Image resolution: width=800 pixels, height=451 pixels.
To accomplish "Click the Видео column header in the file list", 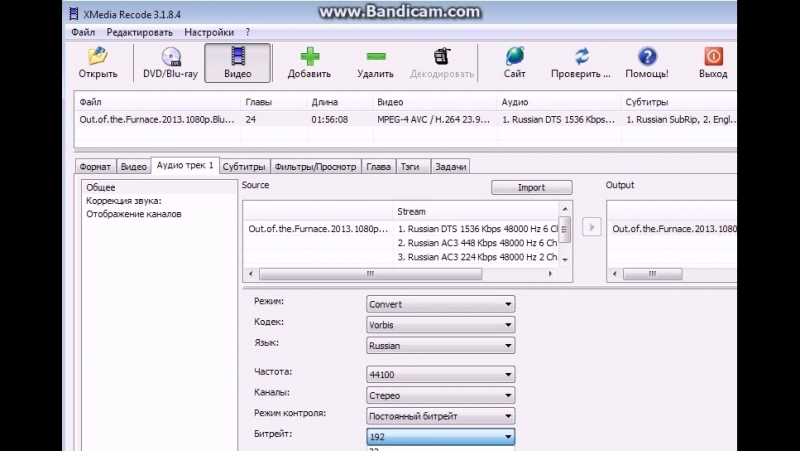I will pyautogui.click(x=435, y=102).
